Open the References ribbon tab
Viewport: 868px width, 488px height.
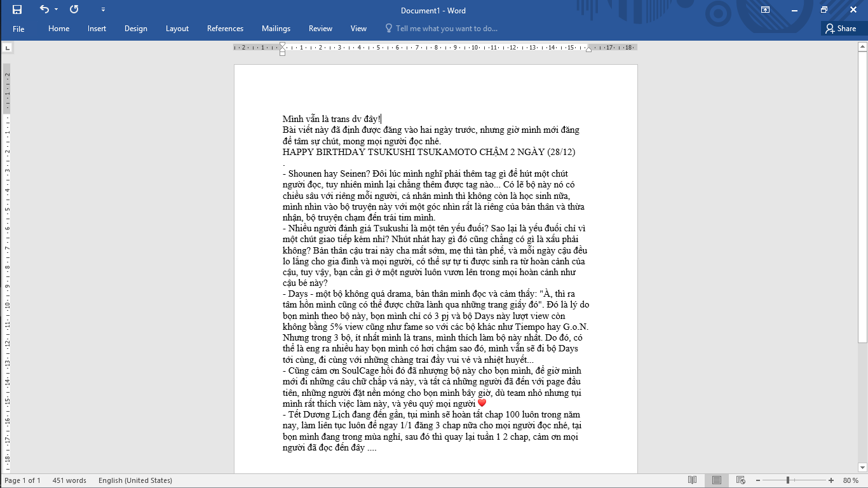point(225,29)
